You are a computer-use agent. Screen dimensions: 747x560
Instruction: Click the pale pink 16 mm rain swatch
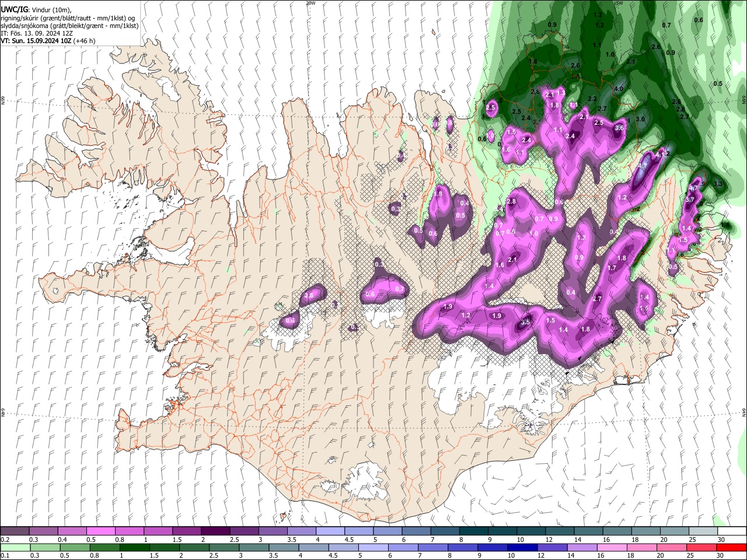coord(612,547)
